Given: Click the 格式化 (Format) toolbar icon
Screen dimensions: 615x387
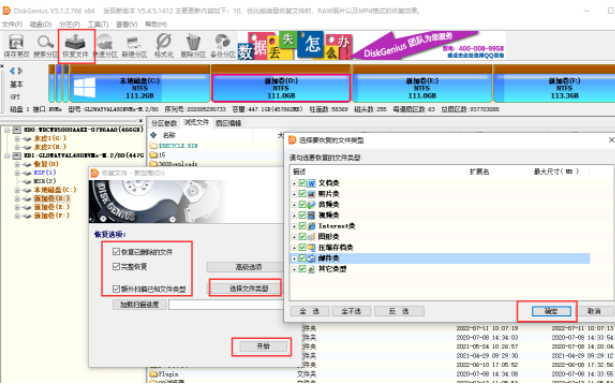Looking at the screenshot, I should point(164,42).
